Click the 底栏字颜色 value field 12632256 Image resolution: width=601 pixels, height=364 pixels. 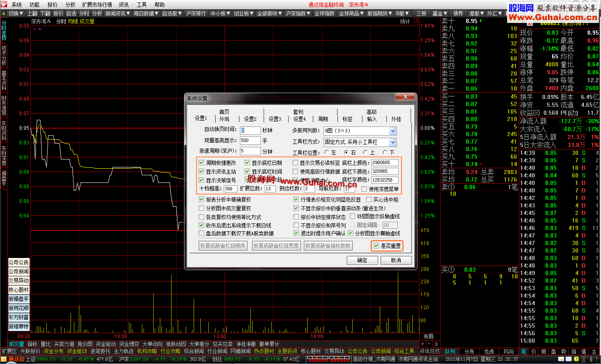click(x=384, y=180)
